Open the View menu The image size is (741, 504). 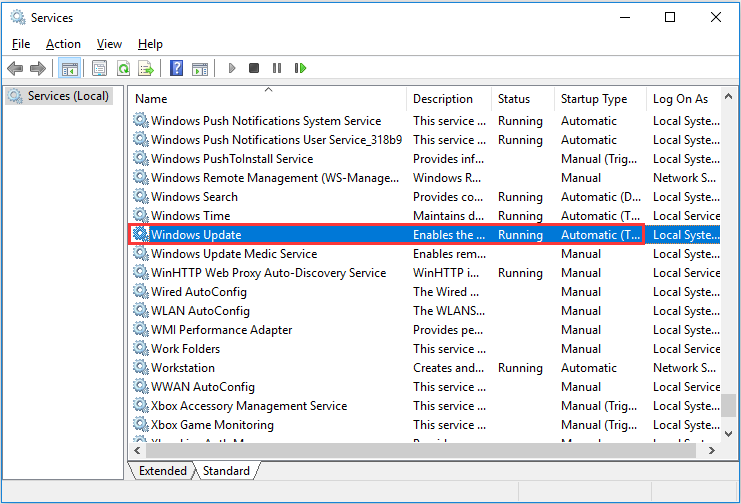pos(109,44)
